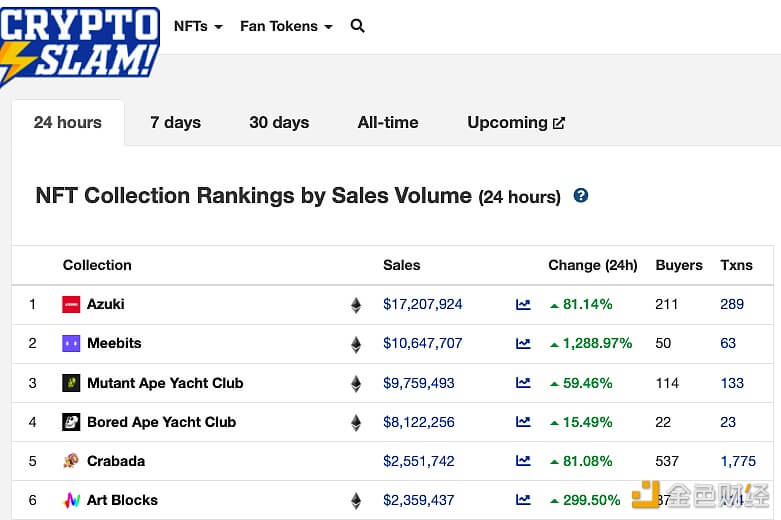
Task: Click Mutant Ape sales value $9,759,493
Action: [418, 383]
